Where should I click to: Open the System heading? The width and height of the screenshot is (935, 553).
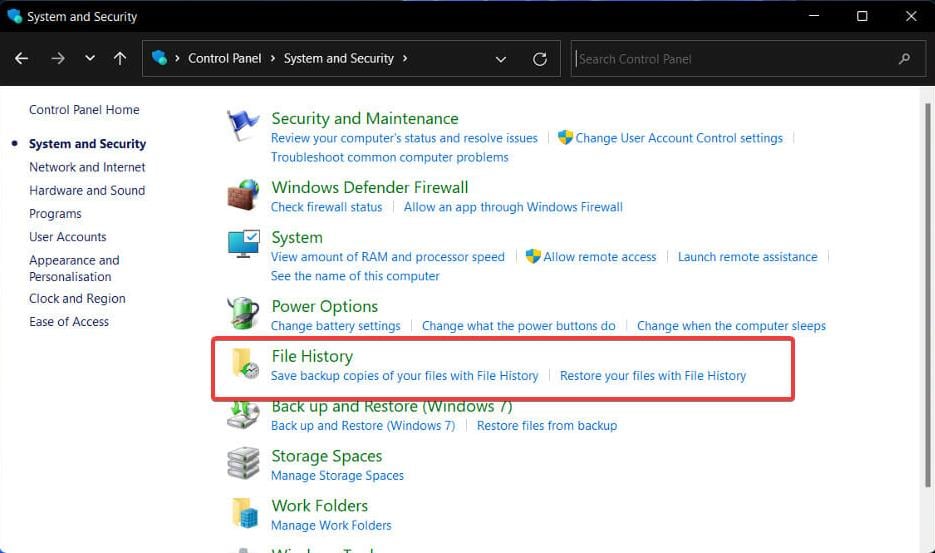[x=297, y=237]
